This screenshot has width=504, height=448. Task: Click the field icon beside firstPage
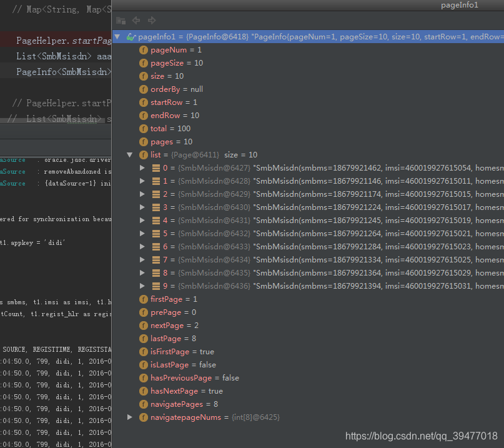tap(144, 299)
